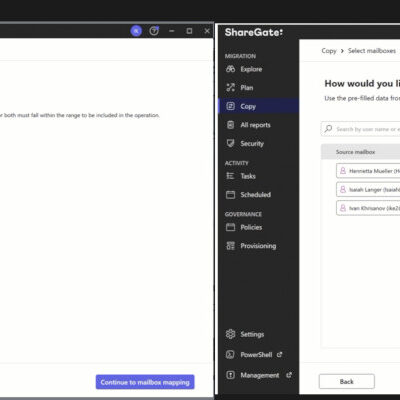Click the Back button
Image resolution: width=400 pixels, height=400 pixels.
[x=347, y=381]
